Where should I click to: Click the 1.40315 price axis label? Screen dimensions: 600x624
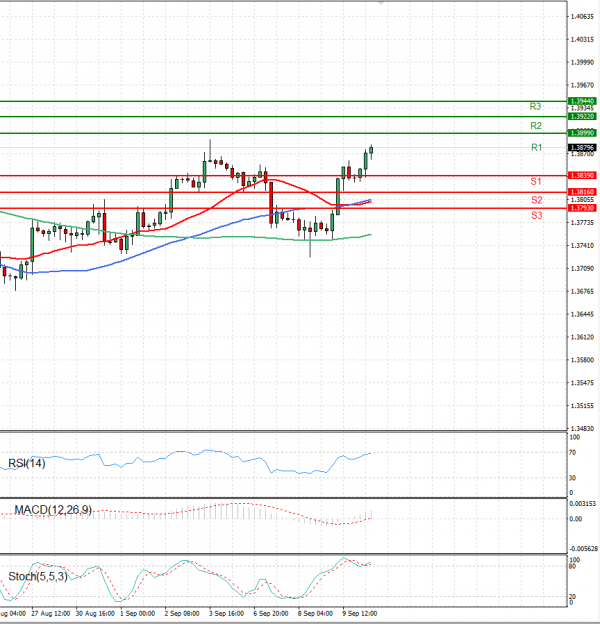tap(582, 39)
